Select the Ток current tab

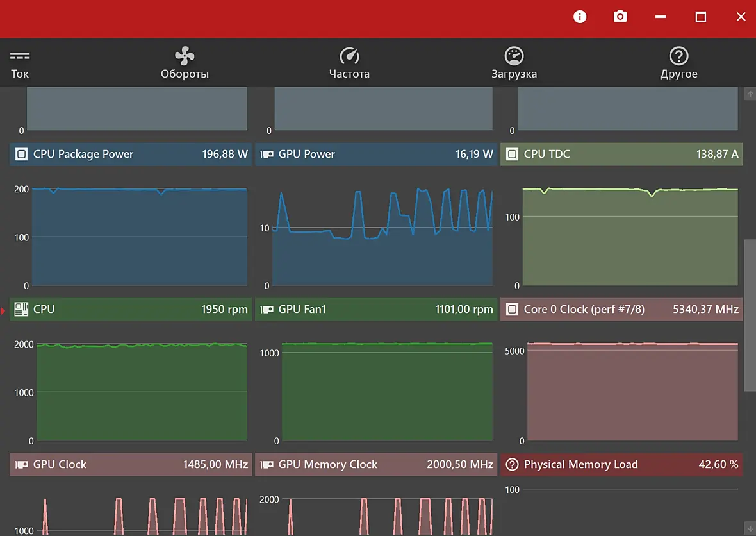pyautogui.click(x=20, y=63)
